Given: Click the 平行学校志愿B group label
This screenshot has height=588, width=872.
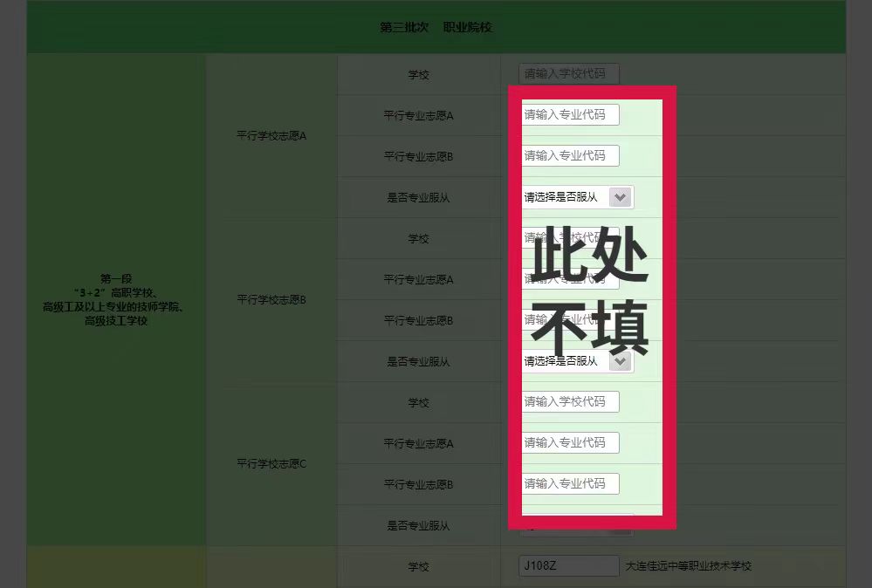Looking at the screenshot, I should (x=271, y=299).
